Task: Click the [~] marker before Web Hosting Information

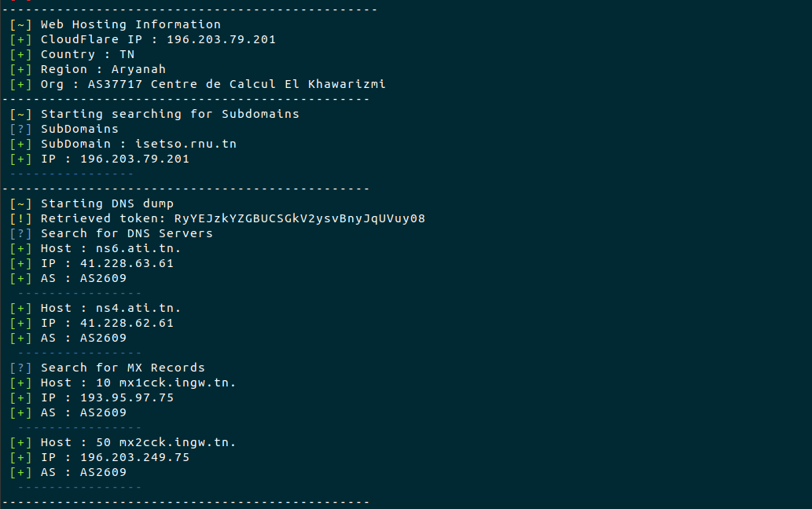Action: point(20,25)
